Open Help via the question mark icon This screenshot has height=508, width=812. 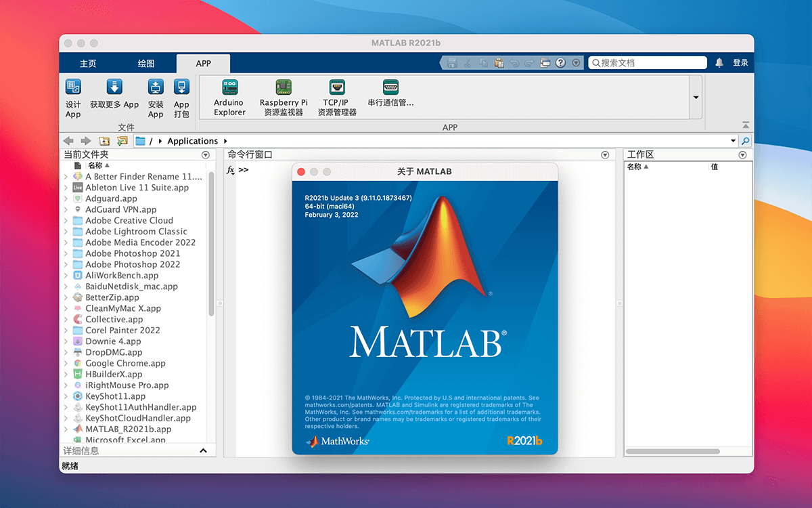tap(560, 63)
